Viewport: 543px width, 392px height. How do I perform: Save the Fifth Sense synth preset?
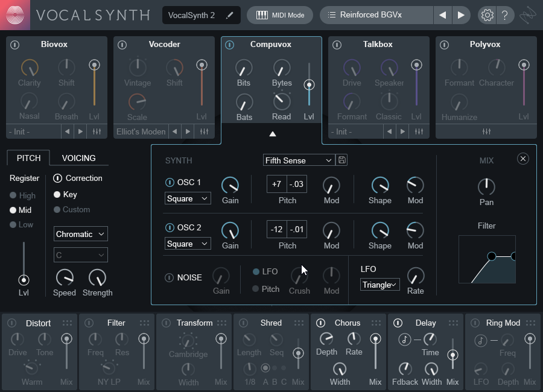point(342,160)
